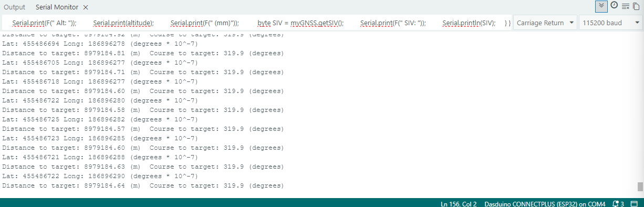Click line Lat: 455486718 Long: 186896277
Viewport: 644px width, 207px height.
100,81
